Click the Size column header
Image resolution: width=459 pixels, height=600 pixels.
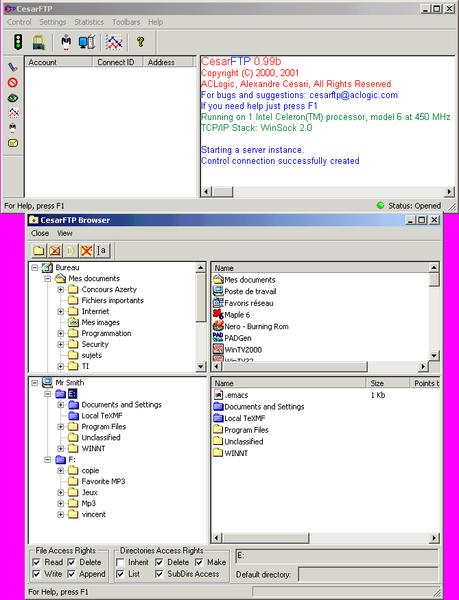(387, 383)
